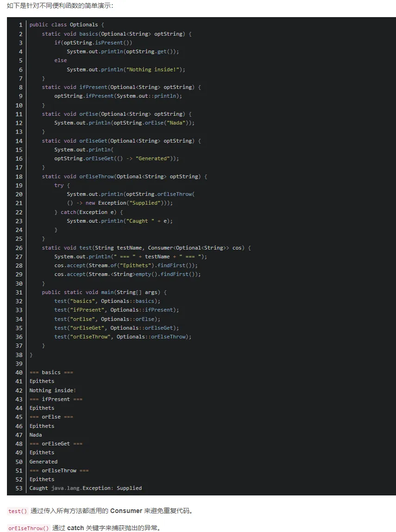The width and height of the screenshot is (396, 532).
Task: Click '() -> new Exception("Supplied")));' line
Action: (x=120, y=203)
